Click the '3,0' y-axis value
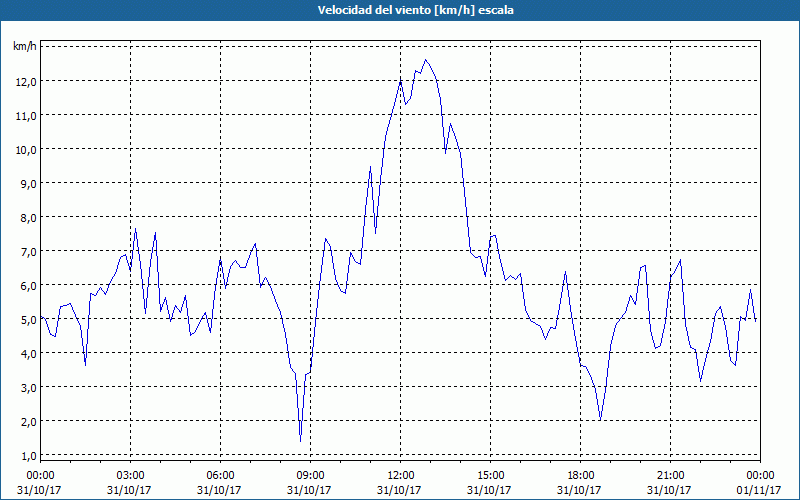The width and height of the screenshot is (800, 500). coord(28,388)
